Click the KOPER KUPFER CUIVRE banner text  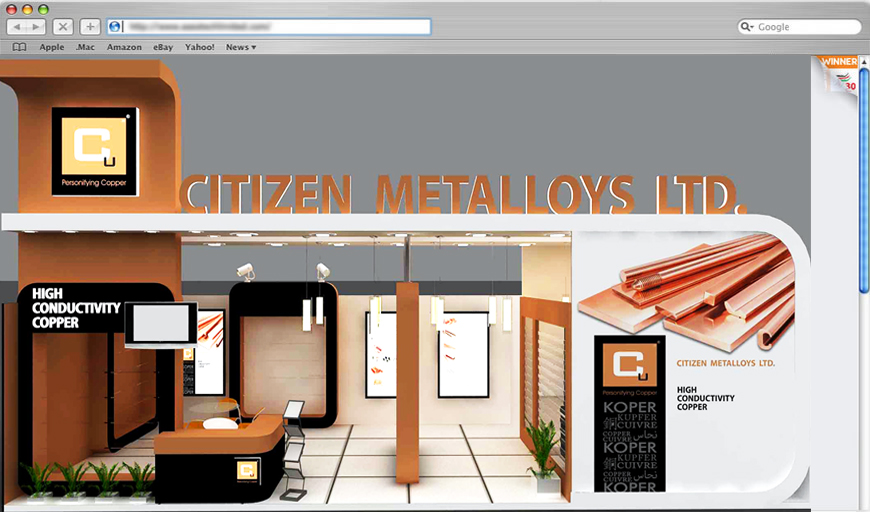[x=630, y=447]
